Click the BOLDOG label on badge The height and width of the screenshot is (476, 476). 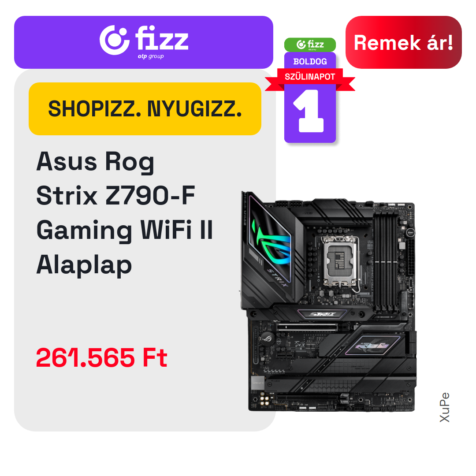tap(310, 62)
